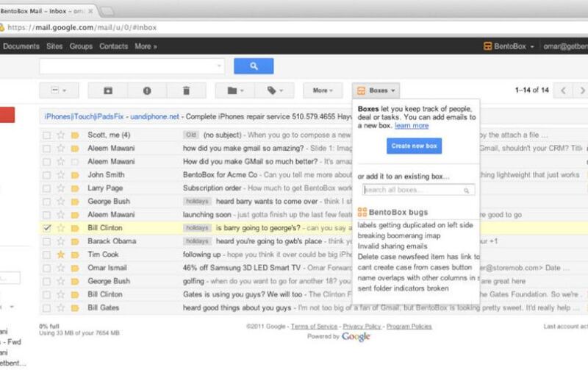Viewport: 588px width, 370px height.
Task: Open the More actions dropdown in toolbar
Action: (x=323, y=90)
